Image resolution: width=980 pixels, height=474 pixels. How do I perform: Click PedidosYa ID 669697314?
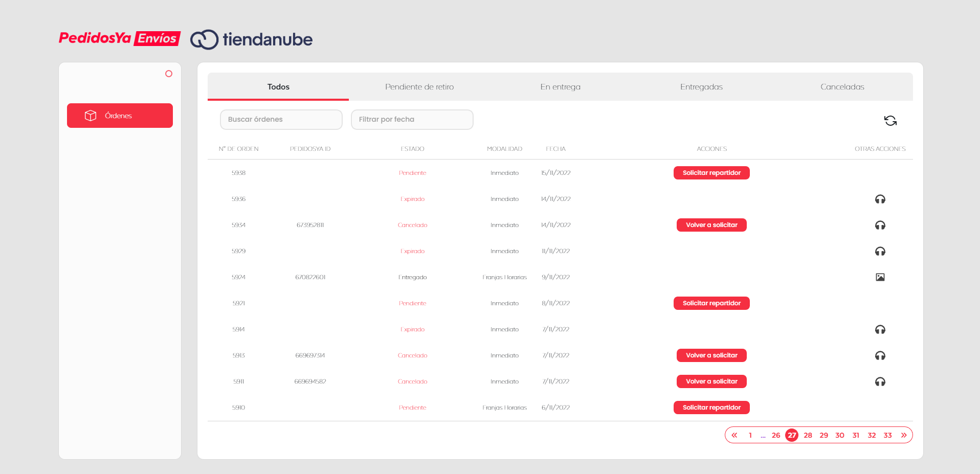(x=310, y=355)
